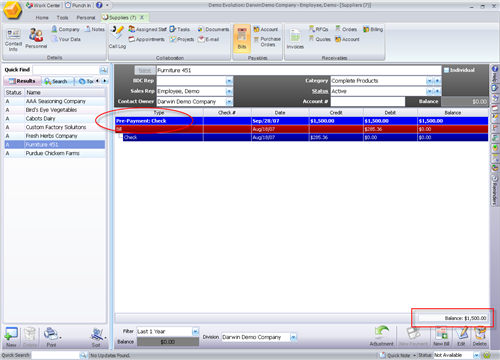This screenshot has height=360, width=500.
Task: Open the Help dropdown arrow in title bar
Action: click(x=107, y=5)
